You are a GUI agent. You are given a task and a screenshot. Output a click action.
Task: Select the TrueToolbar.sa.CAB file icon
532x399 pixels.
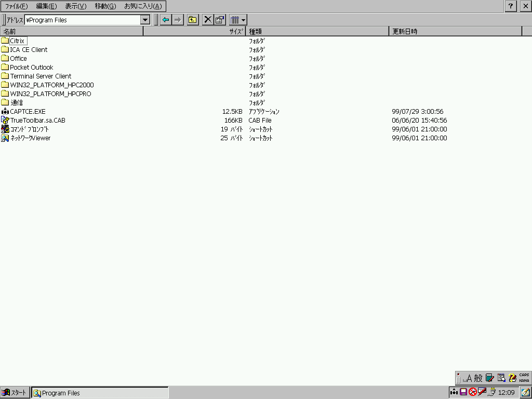click(x=5, y=120)
